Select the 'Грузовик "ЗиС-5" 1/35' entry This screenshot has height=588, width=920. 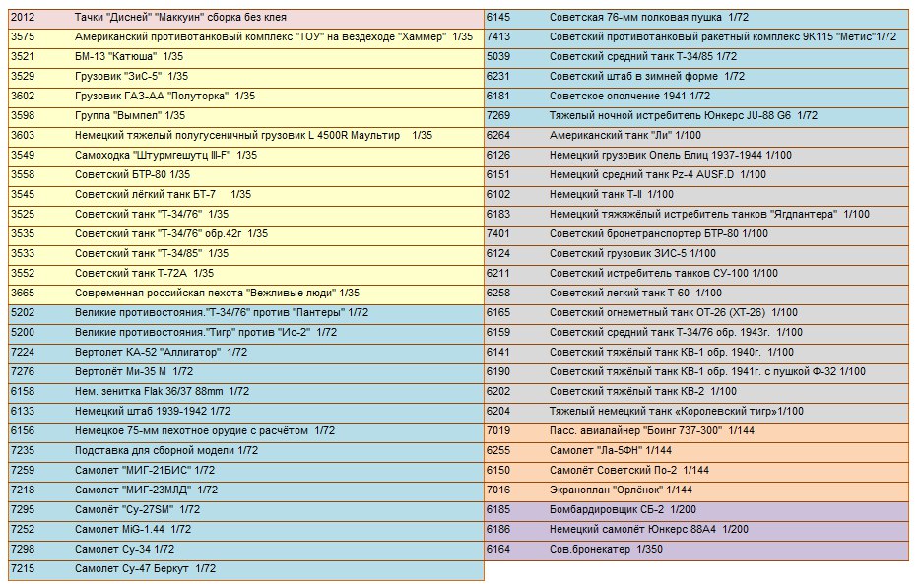pos(131,76)
